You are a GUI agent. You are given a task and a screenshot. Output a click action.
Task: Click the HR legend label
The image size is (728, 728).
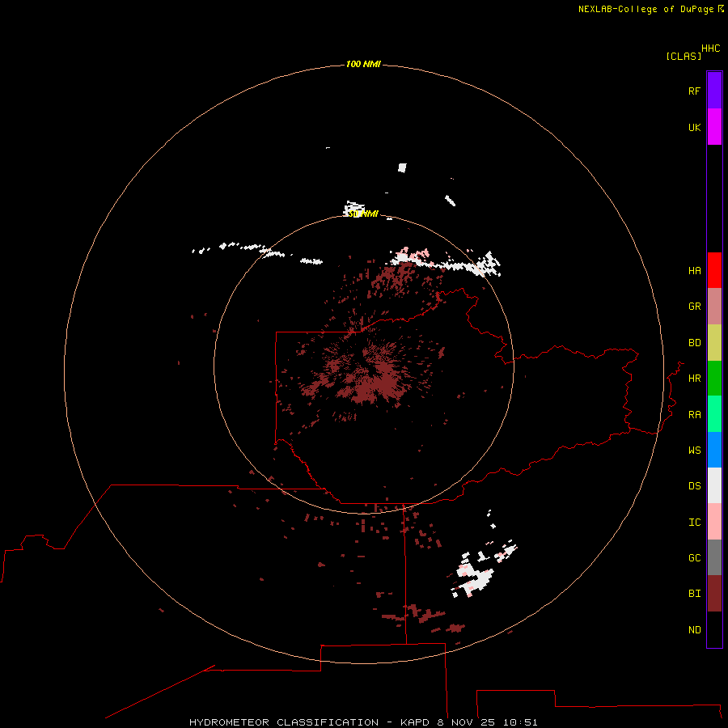click(x=694, y=379)
